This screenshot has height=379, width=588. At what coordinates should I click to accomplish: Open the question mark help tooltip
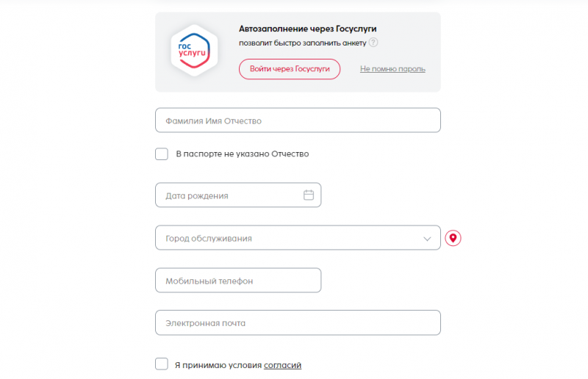(373, 43)
